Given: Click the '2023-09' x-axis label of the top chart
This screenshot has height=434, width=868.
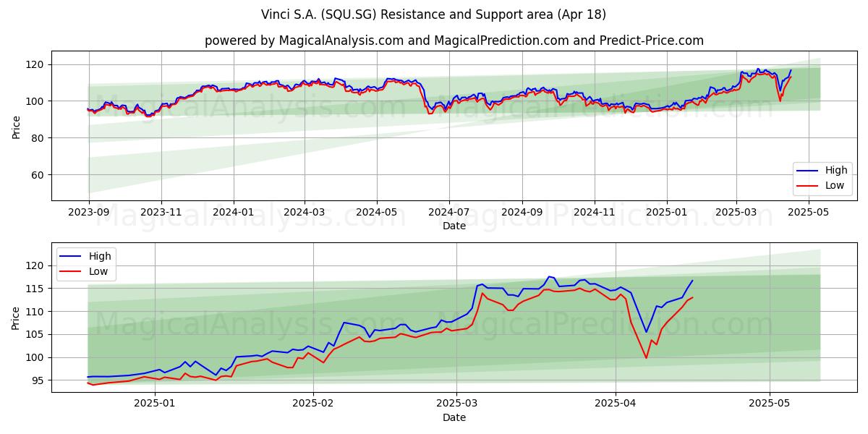Looking at the screenshot, I should (89, 213).
